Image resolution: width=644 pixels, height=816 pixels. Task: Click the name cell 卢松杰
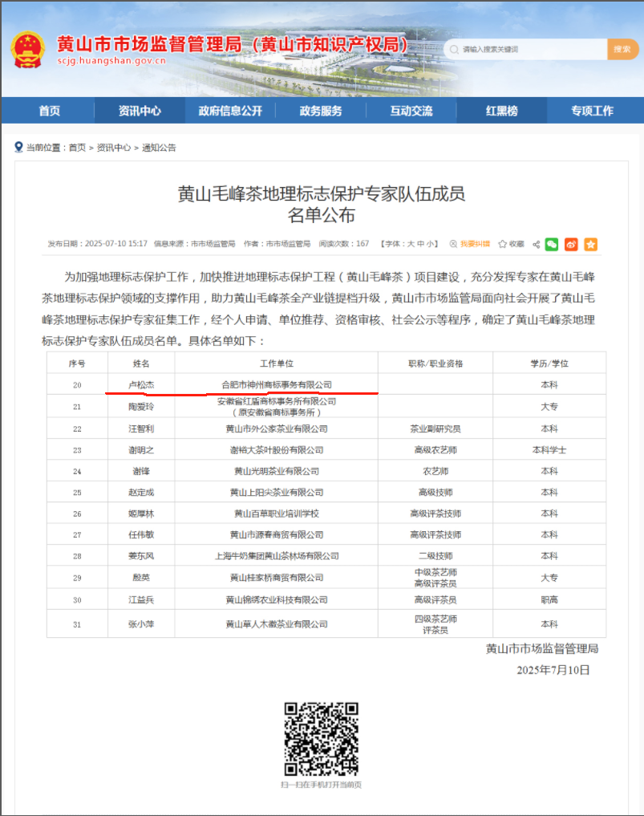[x=141, y=384]
